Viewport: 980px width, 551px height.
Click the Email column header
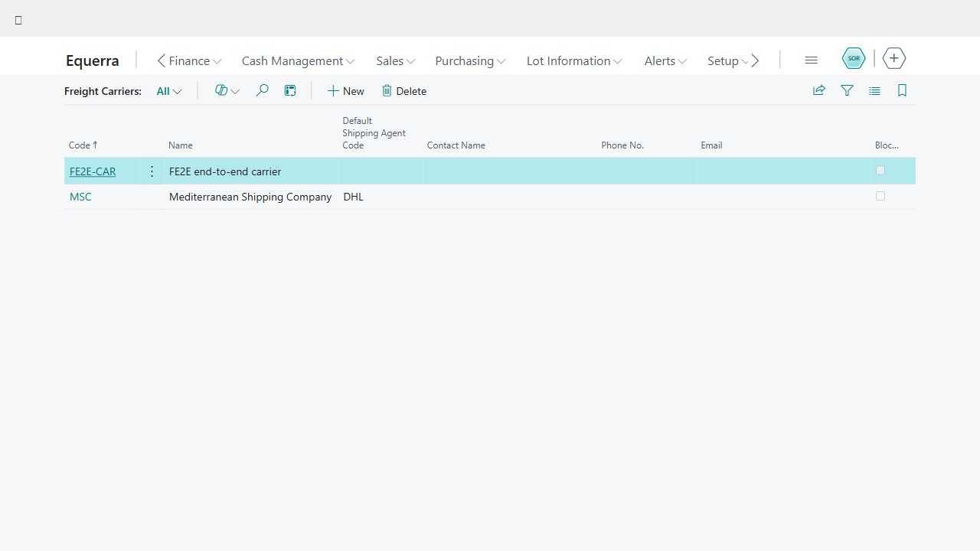(x=711, y=145)
